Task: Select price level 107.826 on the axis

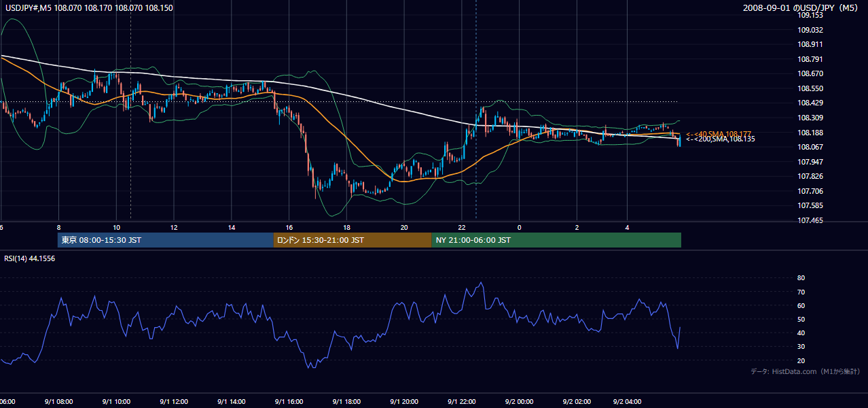Action: [x=810, y=176]
